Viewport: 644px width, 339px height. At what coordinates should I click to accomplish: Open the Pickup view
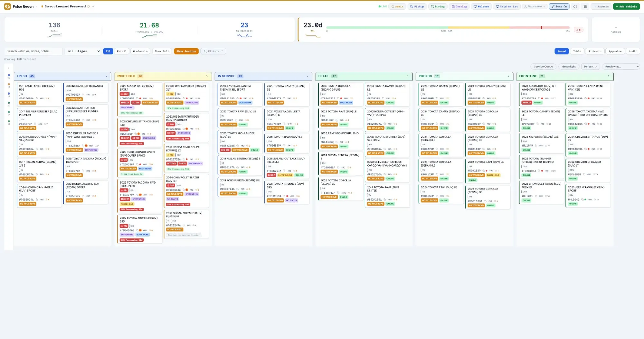417,6
